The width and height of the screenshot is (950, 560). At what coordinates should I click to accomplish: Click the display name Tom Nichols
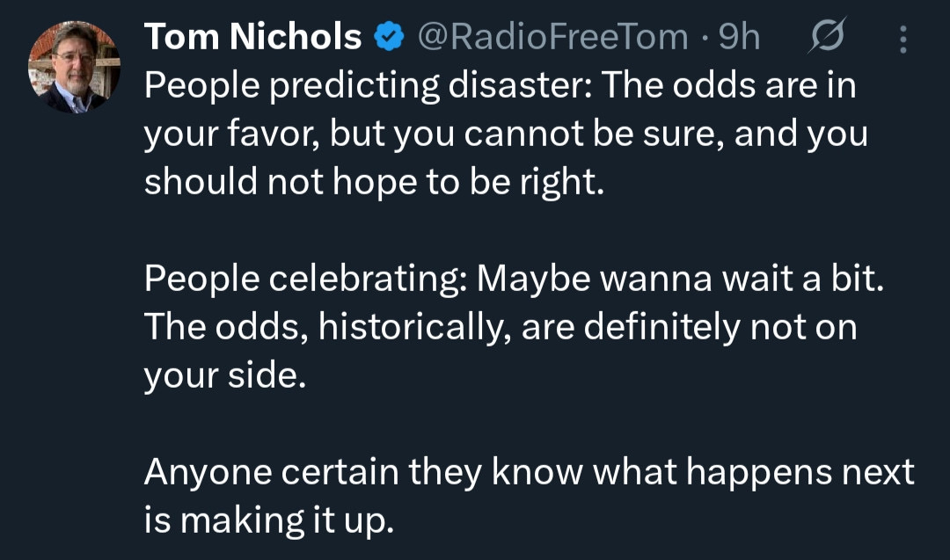(252, 37)
